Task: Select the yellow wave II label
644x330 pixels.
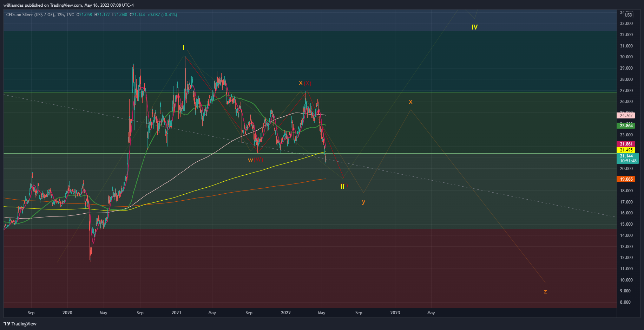Action: coord(342,187)
